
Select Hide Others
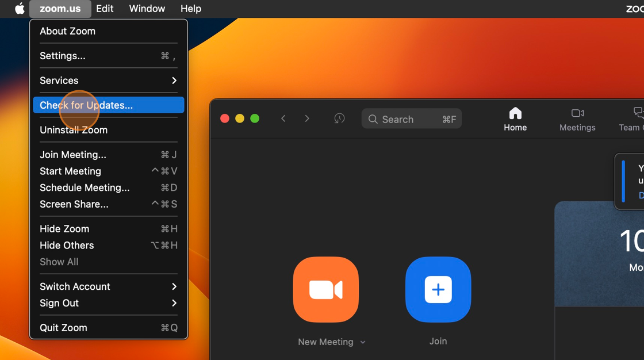tap(109, 246)
